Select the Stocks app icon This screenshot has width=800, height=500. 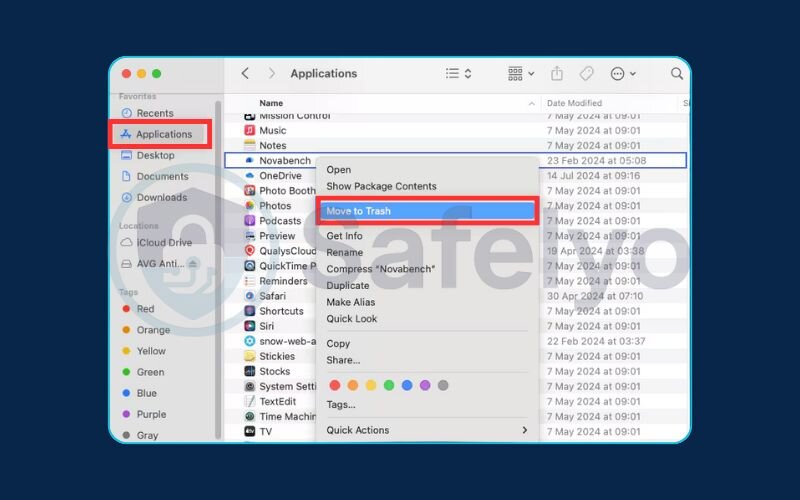[249, 371]
